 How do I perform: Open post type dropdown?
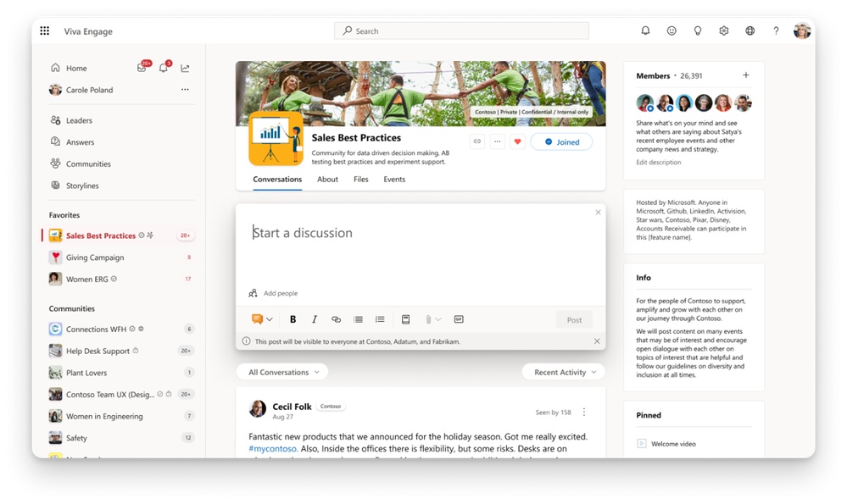point(262,319)
